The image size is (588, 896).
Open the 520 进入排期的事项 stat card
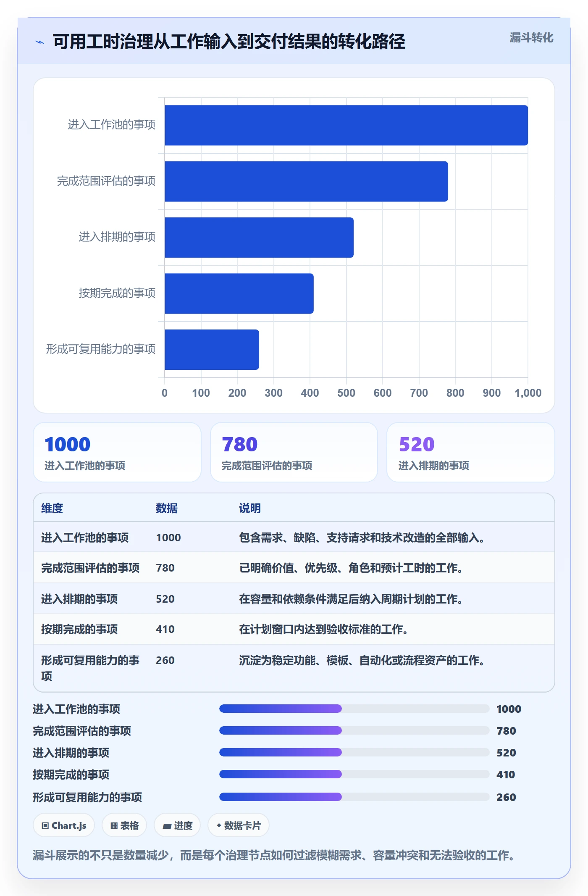(x=471, y=452)
